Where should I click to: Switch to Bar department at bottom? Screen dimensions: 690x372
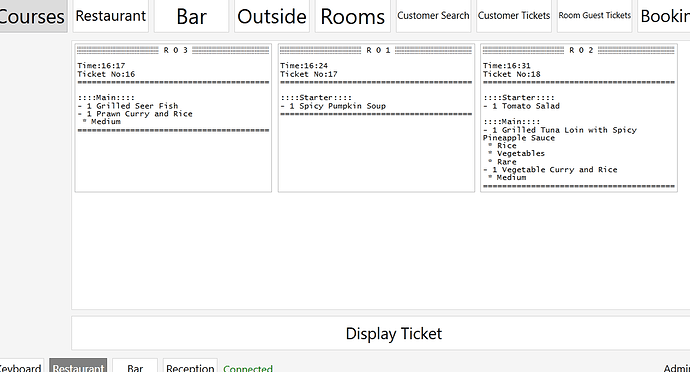[x=135, y=366]
